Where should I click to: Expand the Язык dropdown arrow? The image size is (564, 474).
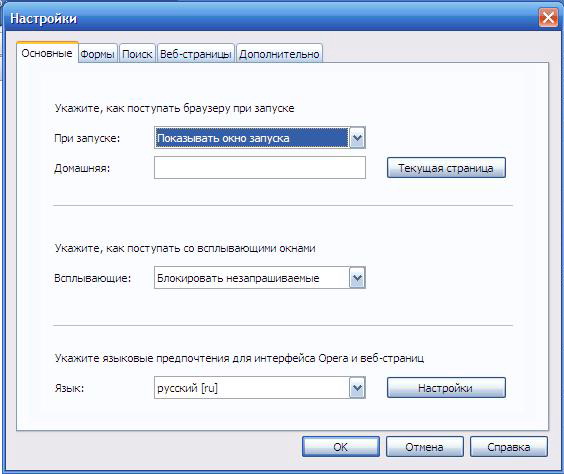pyautogui.click(x=357, y=388)
